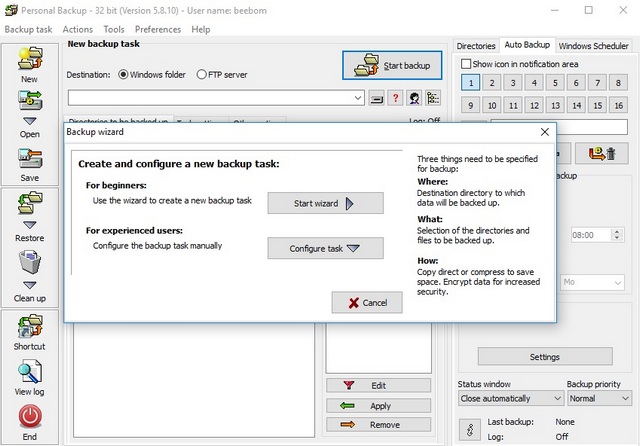The width and height of the screenshot is (640, 446).
Task: Open the Tools menu
Action: pos(113,29)
